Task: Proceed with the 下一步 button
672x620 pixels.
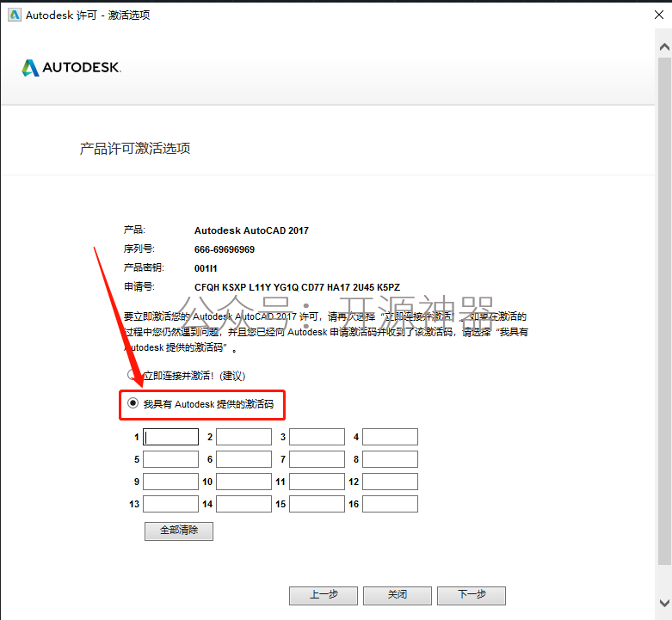Action: pyautogui.click(x=472, y=595)
